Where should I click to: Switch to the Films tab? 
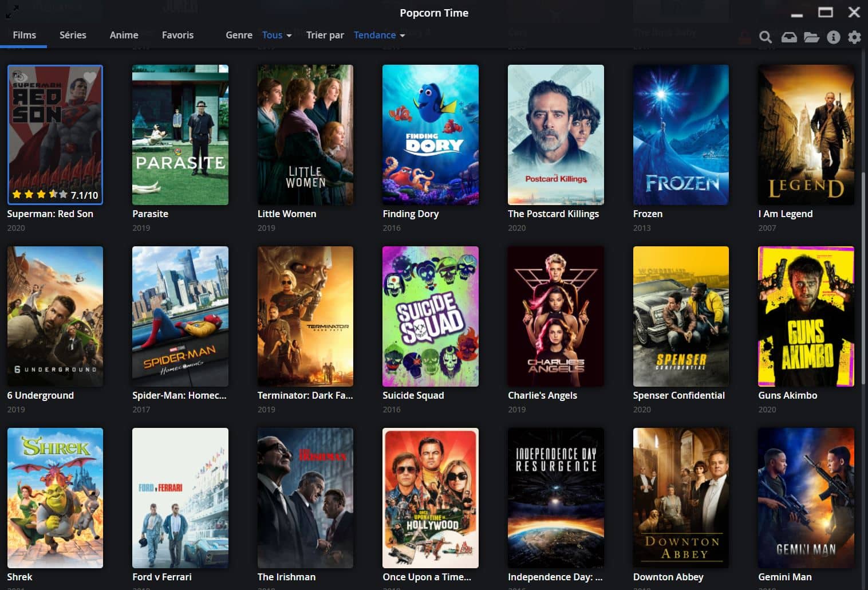point(24,35)
